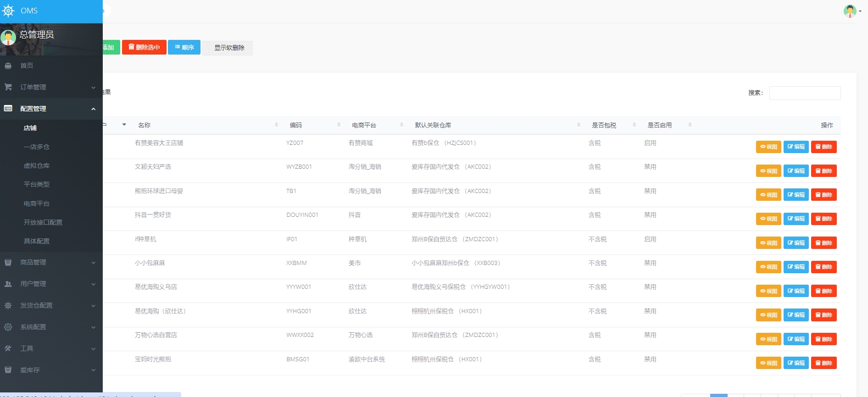Click the red 删除选中 button
This screenshot has width=868, height=397.
click(144, 47)
